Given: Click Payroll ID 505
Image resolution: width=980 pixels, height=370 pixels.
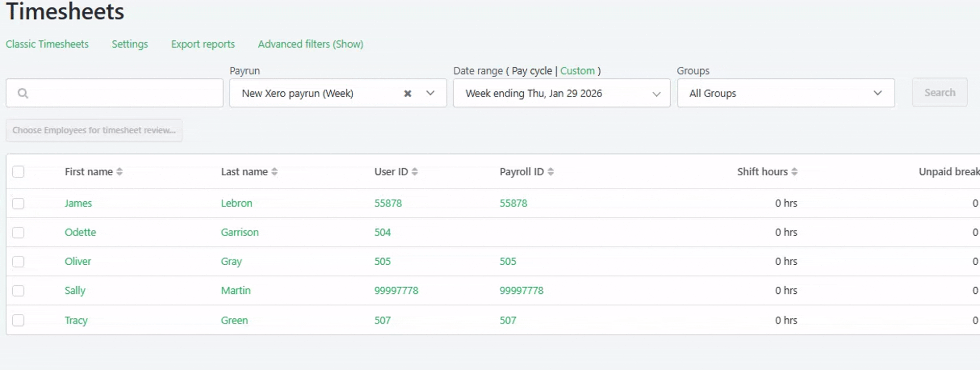Looking at the screenshot, I should [508, 262].
